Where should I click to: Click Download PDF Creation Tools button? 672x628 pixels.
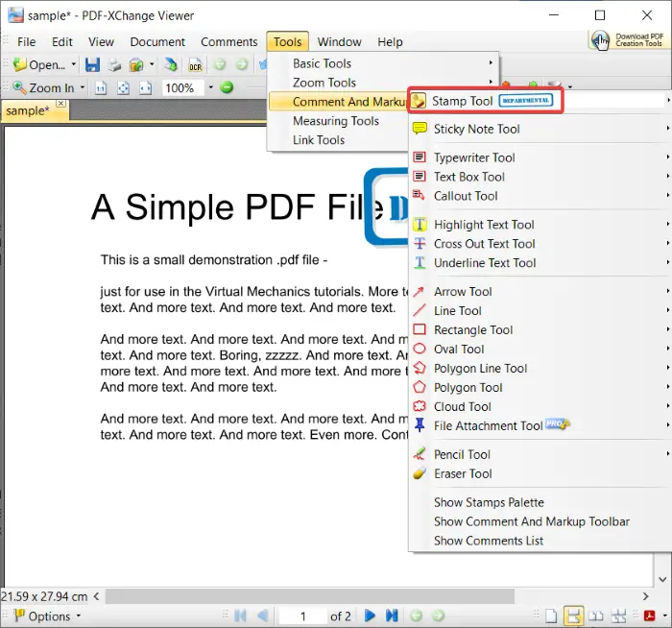[x=628, y=40]
